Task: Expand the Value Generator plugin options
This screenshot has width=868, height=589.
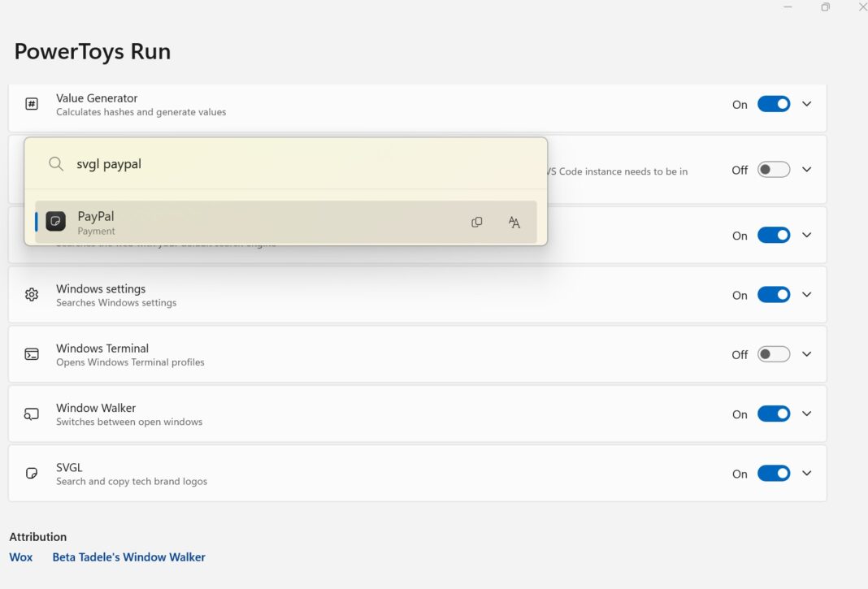Action: tap(806, 104)
